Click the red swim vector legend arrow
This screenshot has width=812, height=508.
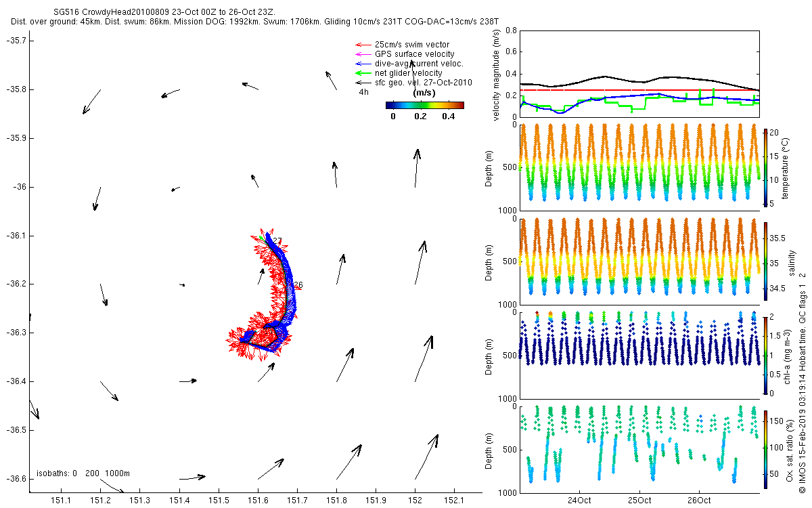coord(363,45)
